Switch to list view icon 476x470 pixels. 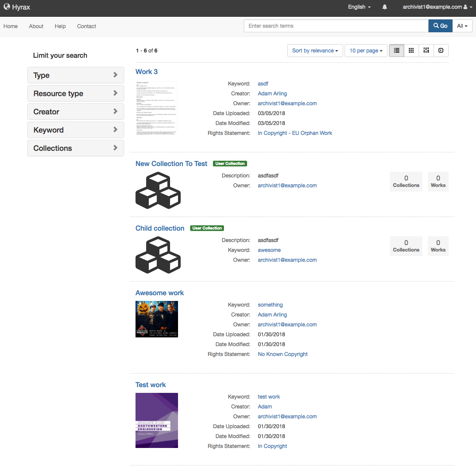(397, 51)
